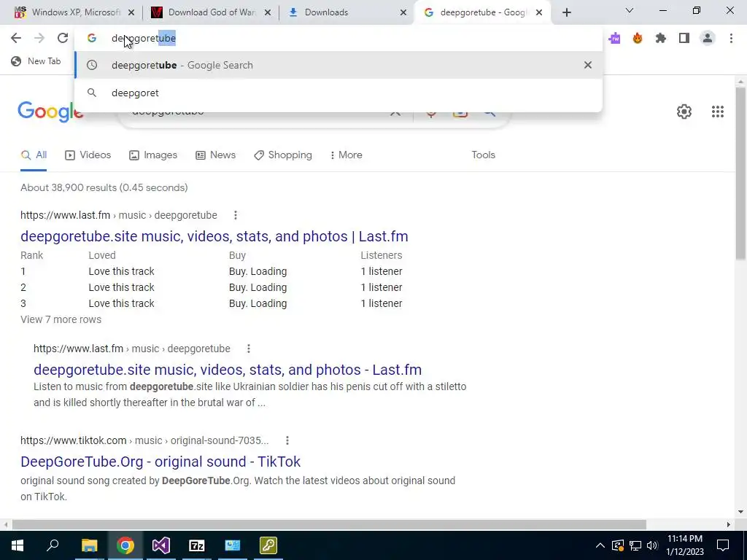Viewport: 747px width, 560px height.
Task: Open 7-Zip from the taskbar
Action: click(x=197, y=545)
